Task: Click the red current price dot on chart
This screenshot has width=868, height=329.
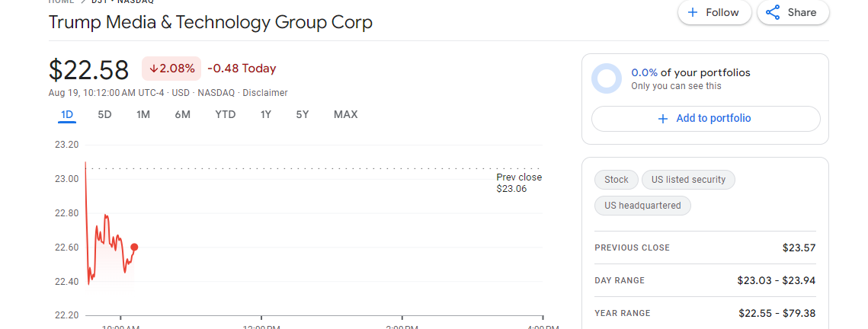Action: [134, 247]
